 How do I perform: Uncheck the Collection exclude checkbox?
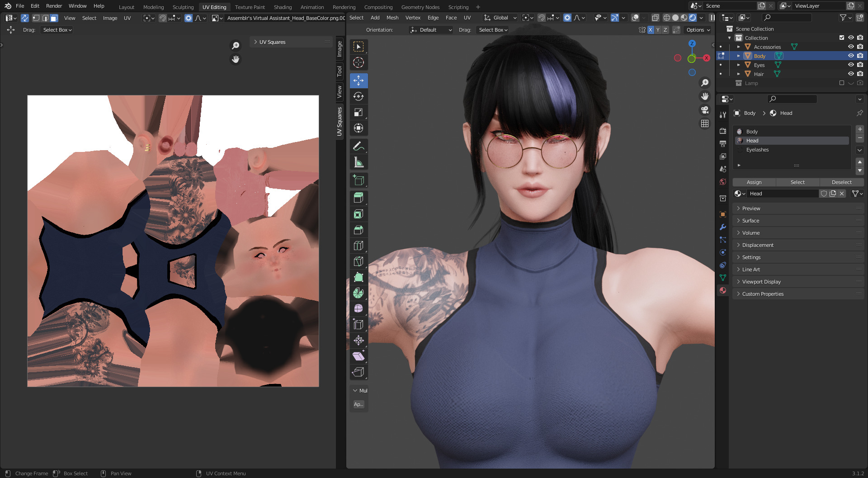click(x=842, y=38)
